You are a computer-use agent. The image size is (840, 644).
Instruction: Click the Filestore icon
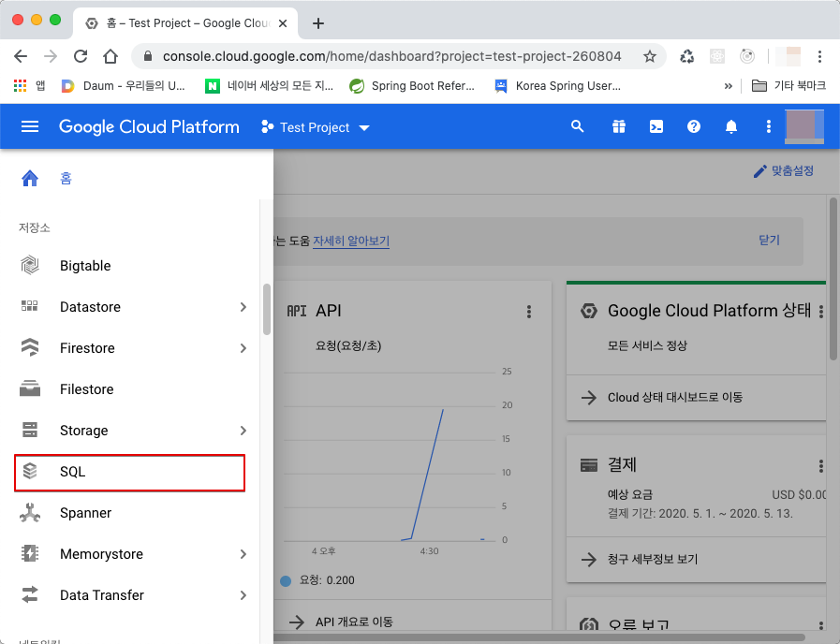click(x=30, y=388)
